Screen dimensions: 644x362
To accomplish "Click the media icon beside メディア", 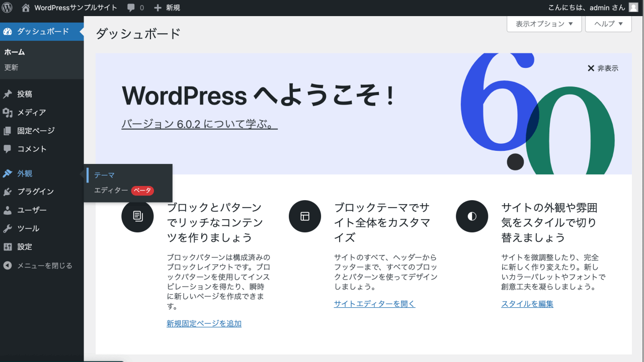I will point(8,113).
